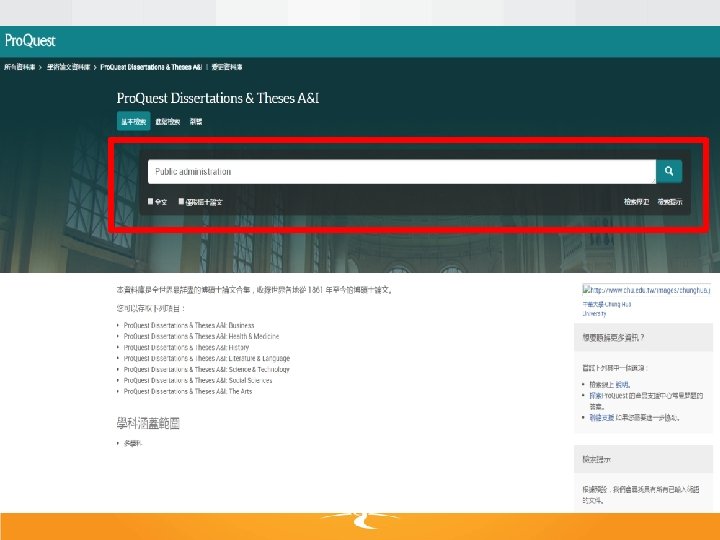Open the 瀏覽 Browse tab
Screen dimensions: 720x540
pyautogui.click(x=196, y=121)
